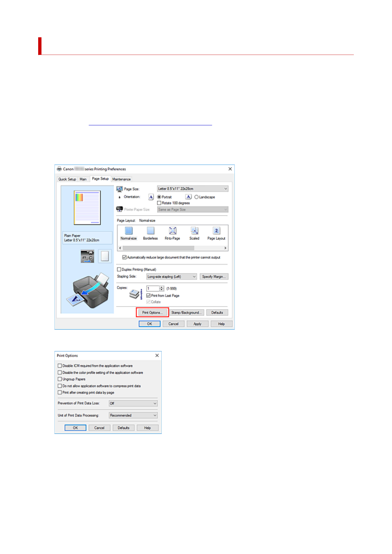Open Prevention of Print Data Loss dropdown
The width and height of the screenshot is (392, 554).
(133, 403)
